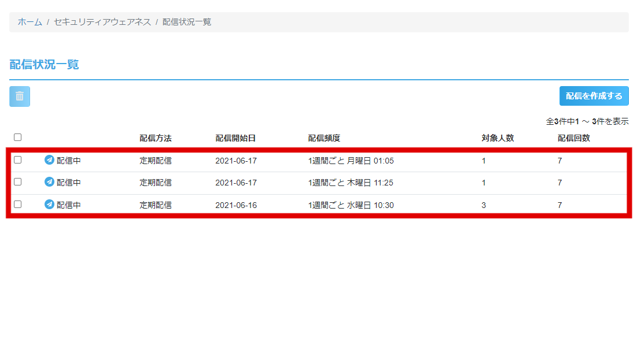Click the date 2021-06-16
The width and height of the screenshot is (641, 364).
(x=236, y=205)
